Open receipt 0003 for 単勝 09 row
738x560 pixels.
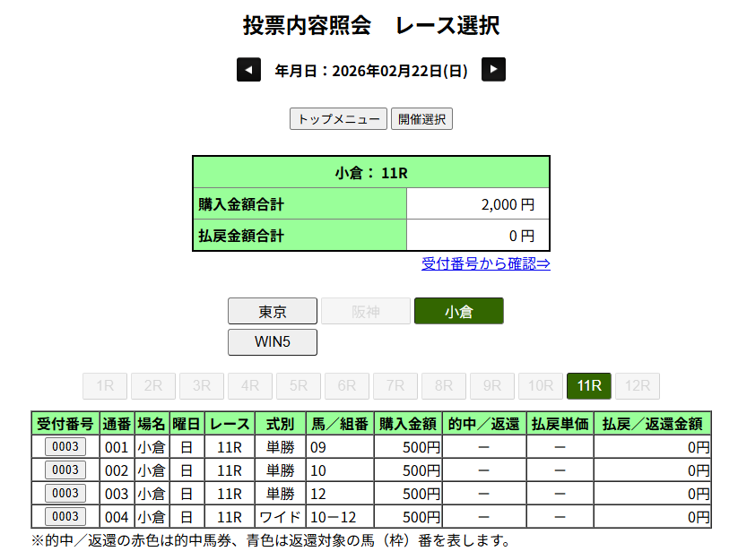[x=65, y=447]
